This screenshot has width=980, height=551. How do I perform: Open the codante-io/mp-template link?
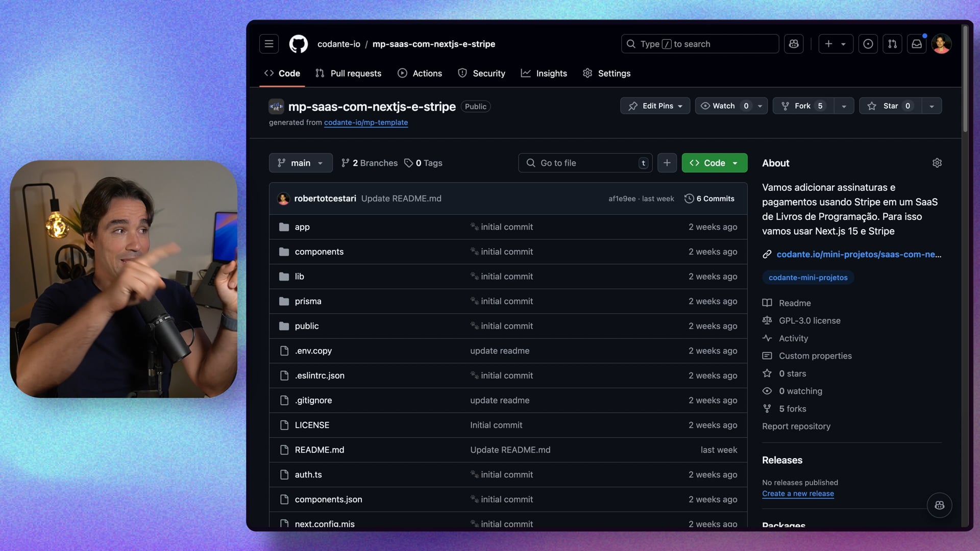[x=365, y=122]
